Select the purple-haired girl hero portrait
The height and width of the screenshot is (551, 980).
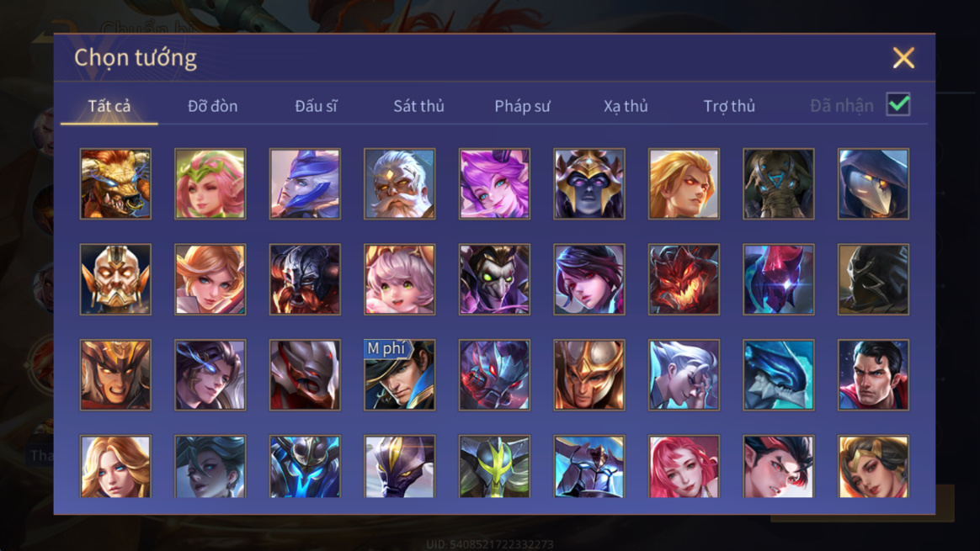coord(494,183)
